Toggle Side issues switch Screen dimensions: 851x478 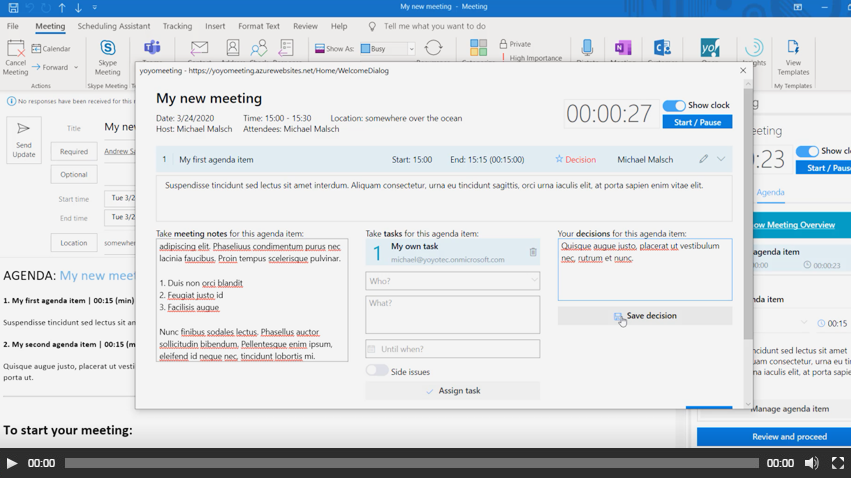click(x=377, y=371)
